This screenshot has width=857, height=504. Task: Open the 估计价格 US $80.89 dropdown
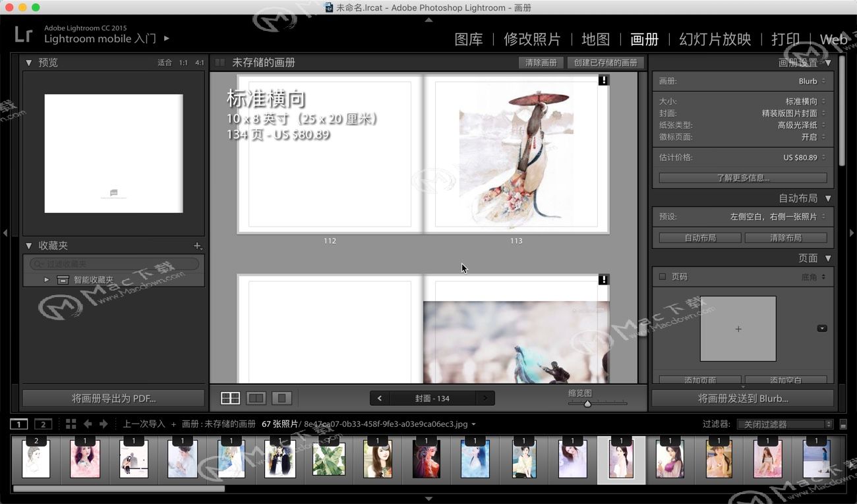804,157
